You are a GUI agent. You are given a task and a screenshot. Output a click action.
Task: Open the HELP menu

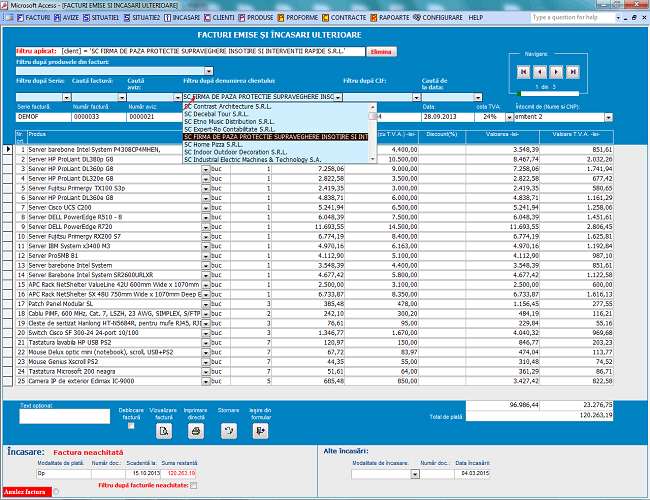475,18
